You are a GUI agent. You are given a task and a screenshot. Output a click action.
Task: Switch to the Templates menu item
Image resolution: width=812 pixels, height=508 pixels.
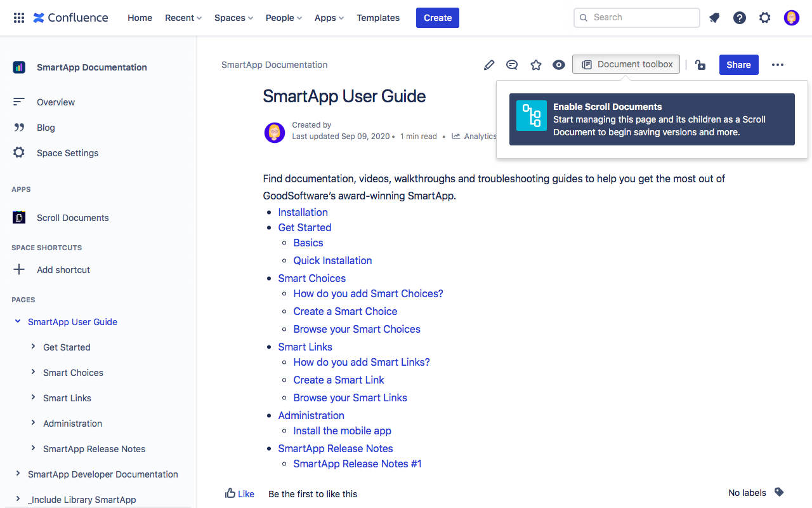377,18
